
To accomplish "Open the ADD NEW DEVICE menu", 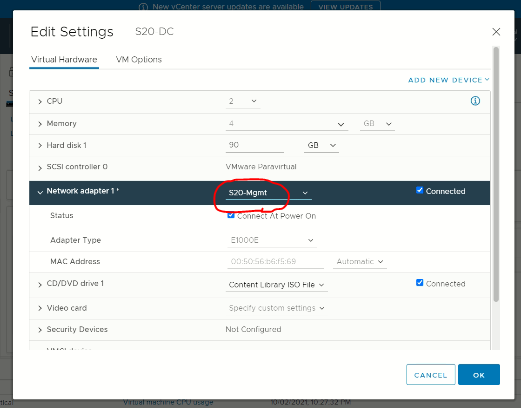I will 449,80.
